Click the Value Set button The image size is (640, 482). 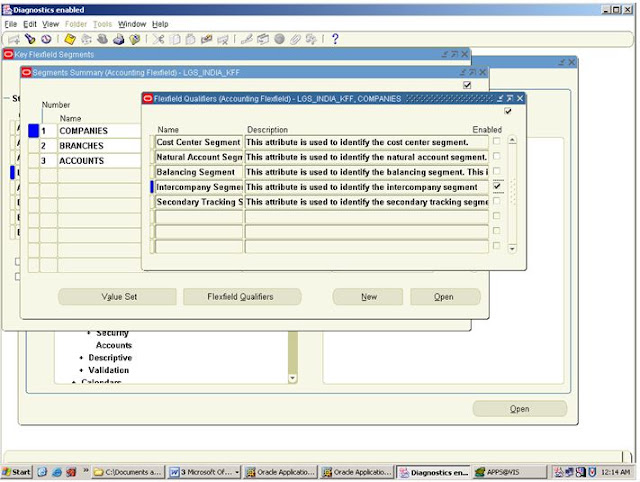click(x=118, y=297)
